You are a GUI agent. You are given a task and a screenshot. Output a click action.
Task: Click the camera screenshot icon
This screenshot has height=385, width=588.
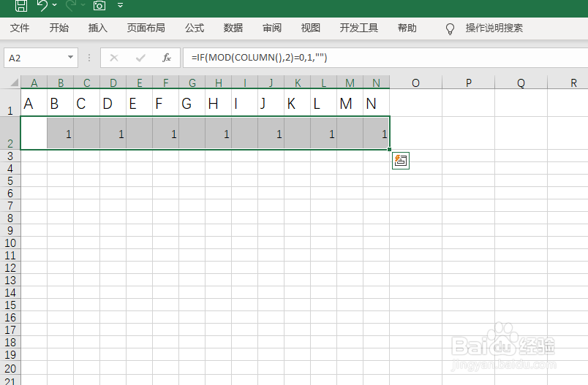click(x=99, y=5)
